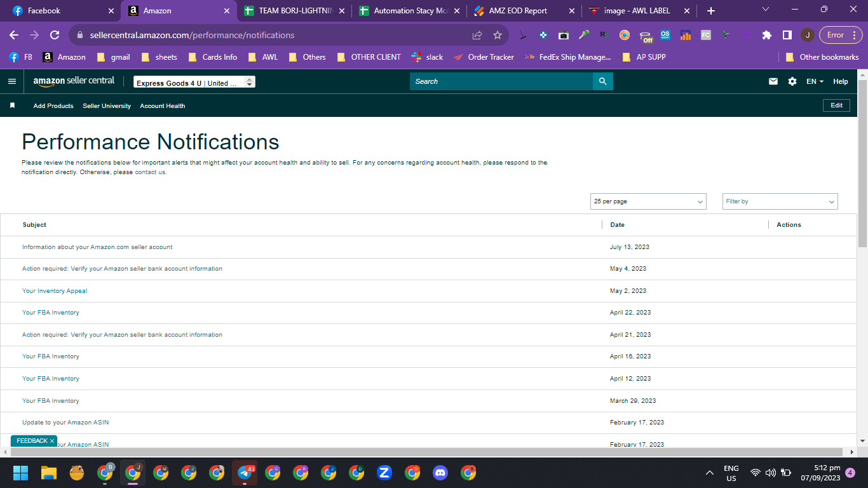Viewport: 868px width, 488px height.
Task: Open the Filter by dropdown
Action: [780, 201]
